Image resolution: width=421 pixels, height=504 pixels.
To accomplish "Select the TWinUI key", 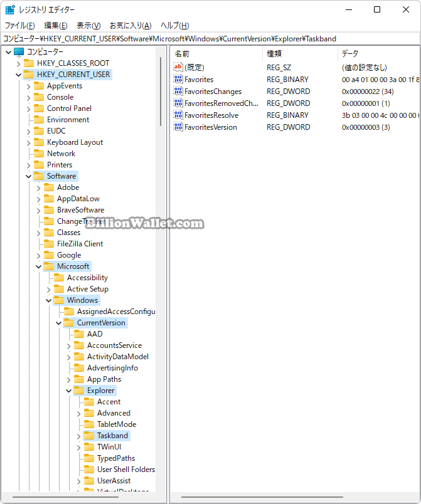I will point(109,447).
